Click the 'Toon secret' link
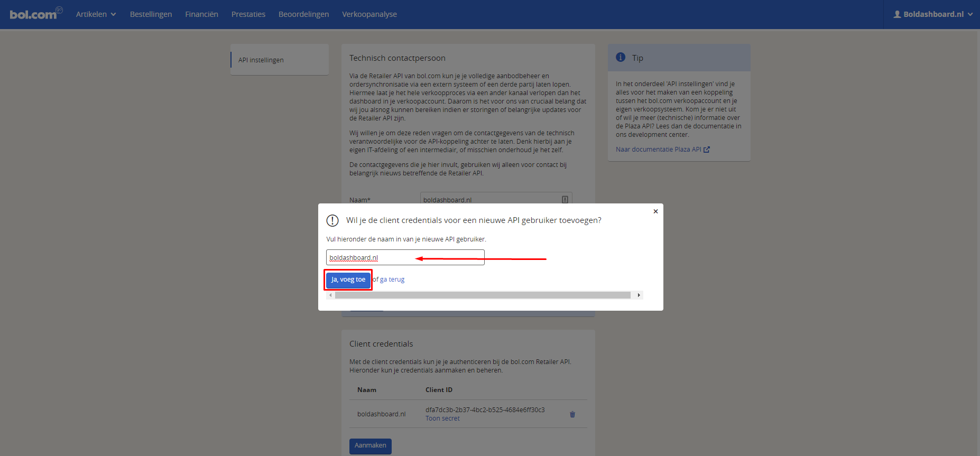Viewport: 980px width, 456px height. (442, 418)
